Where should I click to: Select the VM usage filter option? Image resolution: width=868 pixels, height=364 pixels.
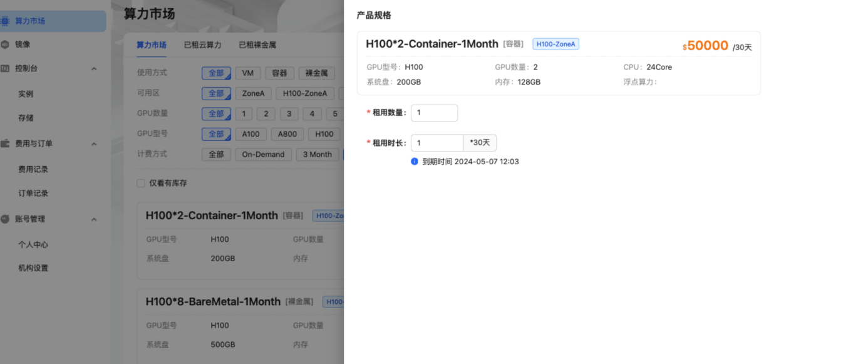point(247,73)
